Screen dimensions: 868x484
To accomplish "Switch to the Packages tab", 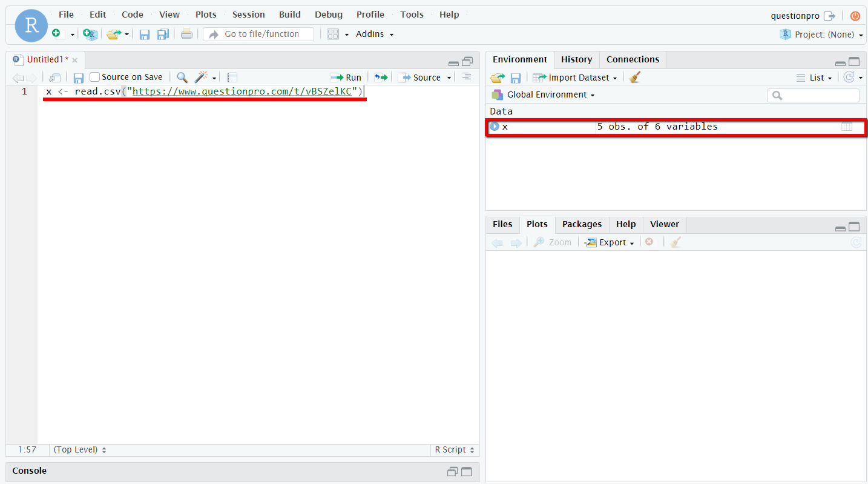I will (x=582, y=224).
